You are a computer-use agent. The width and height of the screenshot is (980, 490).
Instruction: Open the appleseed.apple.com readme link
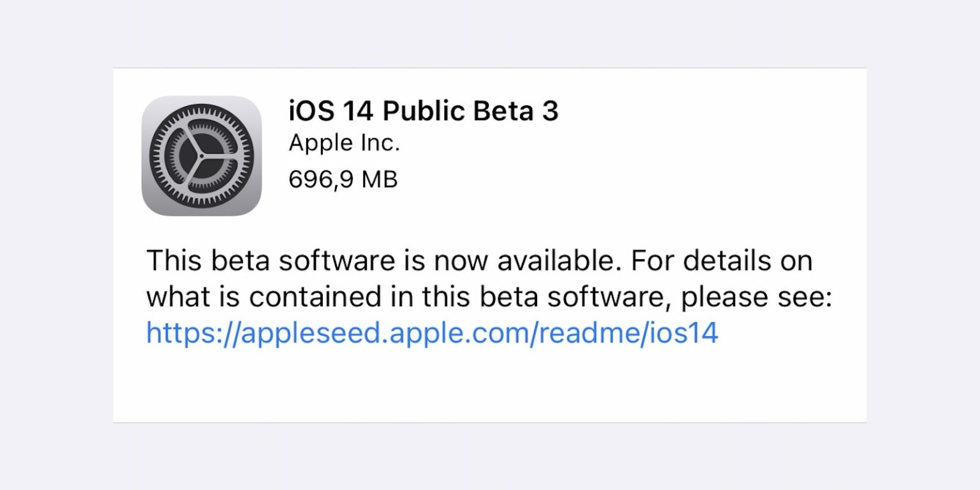432,333
